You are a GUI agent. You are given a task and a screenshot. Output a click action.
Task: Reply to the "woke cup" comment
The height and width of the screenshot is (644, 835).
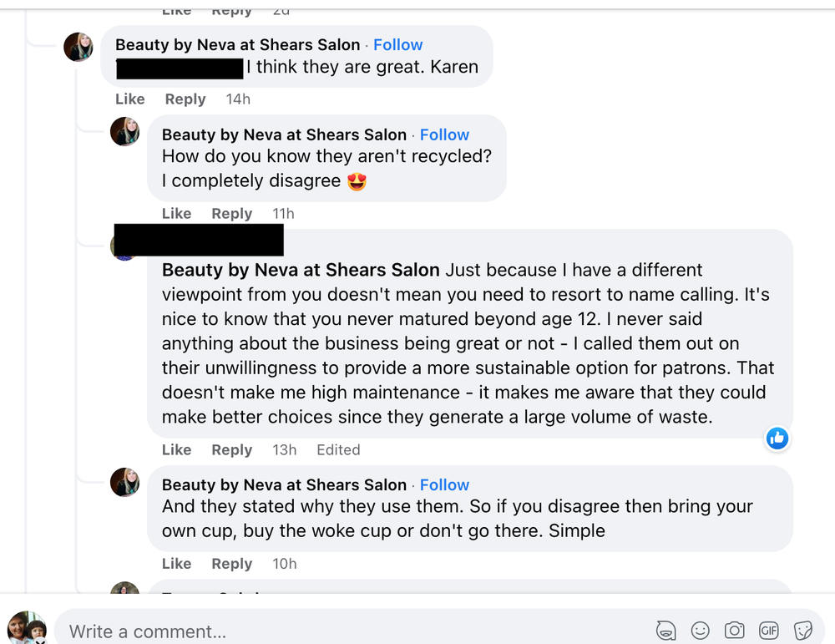point(231,564)
